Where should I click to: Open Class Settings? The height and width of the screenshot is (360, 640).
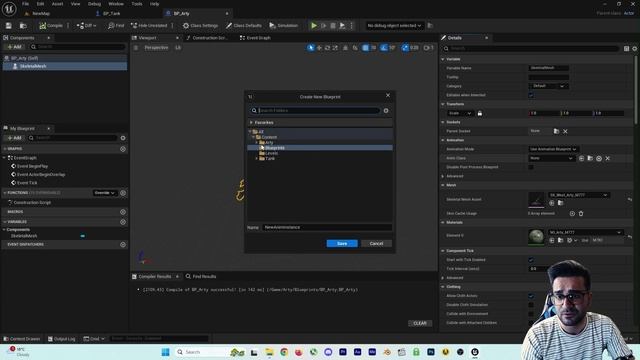[200, 25]
